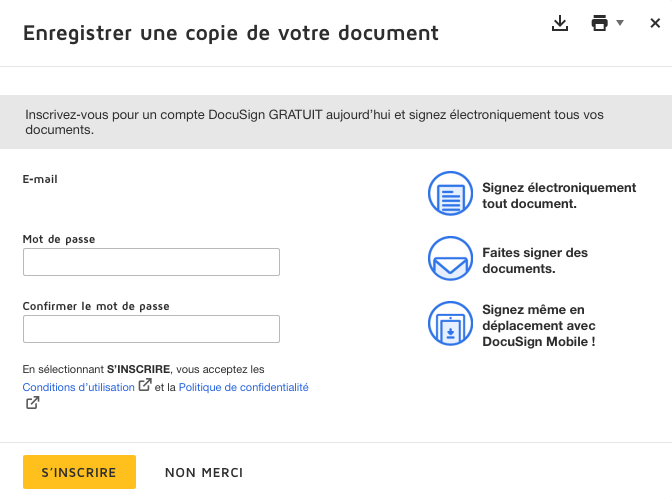Expand the print options dropdown arrow
Image resolution: width=672 pixels, height=501 pixels.
click(620, 22)
